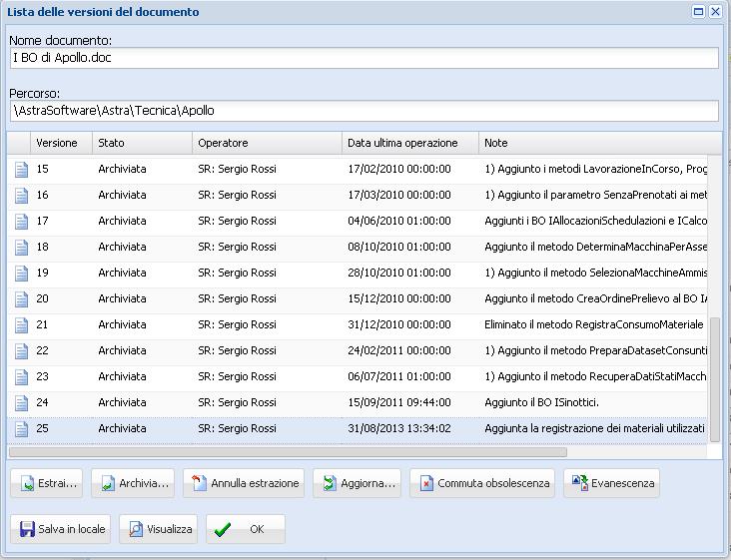Click the Estrai button to extract document
This screenshot has height=560, width=731.
(x=47, y=483)
